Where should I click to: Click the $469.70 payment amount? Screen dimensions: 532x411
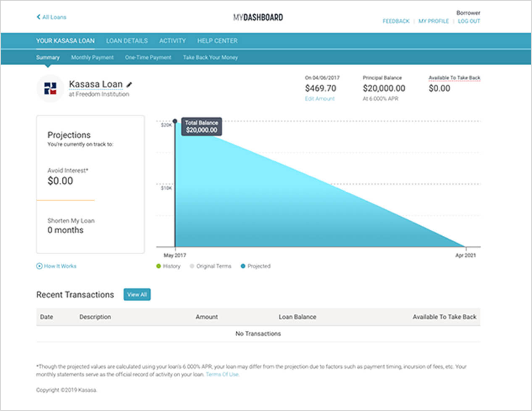tap(321, 88)
